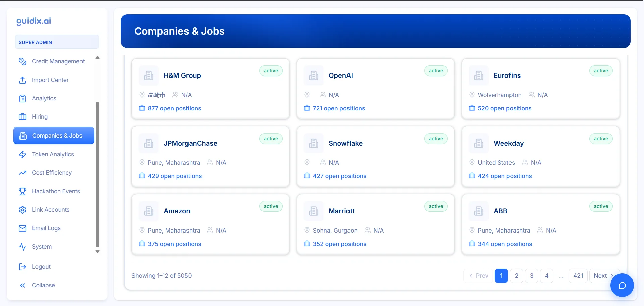
Task: Select the Companies & Jobs menu item
Action: (54, 136)
